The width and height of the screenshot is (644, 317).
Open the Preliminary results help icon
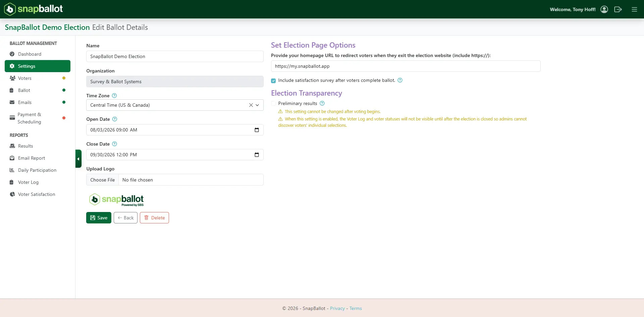322,103
